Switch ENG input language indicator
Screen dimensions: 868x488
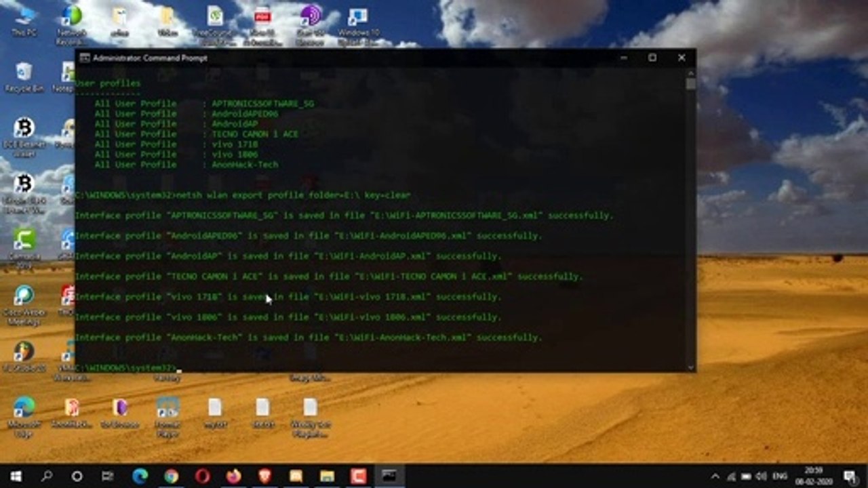pos(780,476)
